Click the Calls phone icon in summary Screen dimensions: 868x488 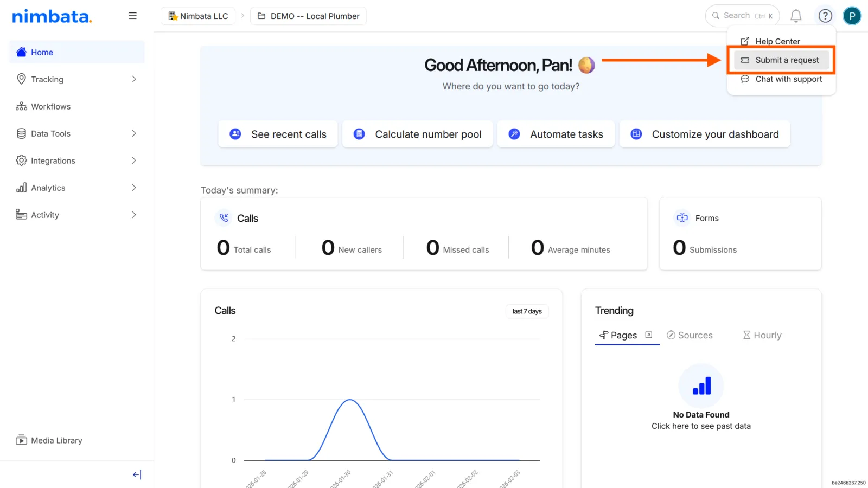pos(224,218)
